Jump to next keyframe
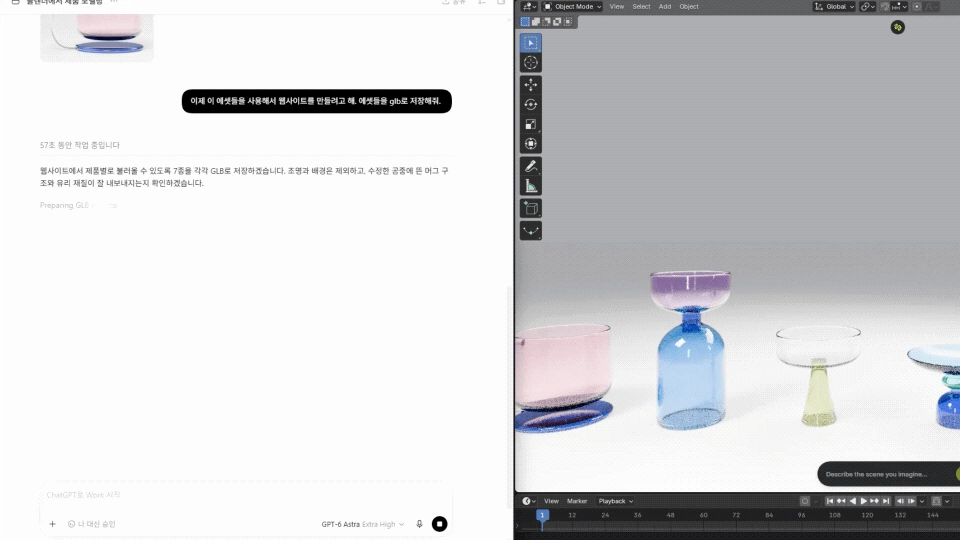Screen dimensions: 960x540 click(875, 501)
